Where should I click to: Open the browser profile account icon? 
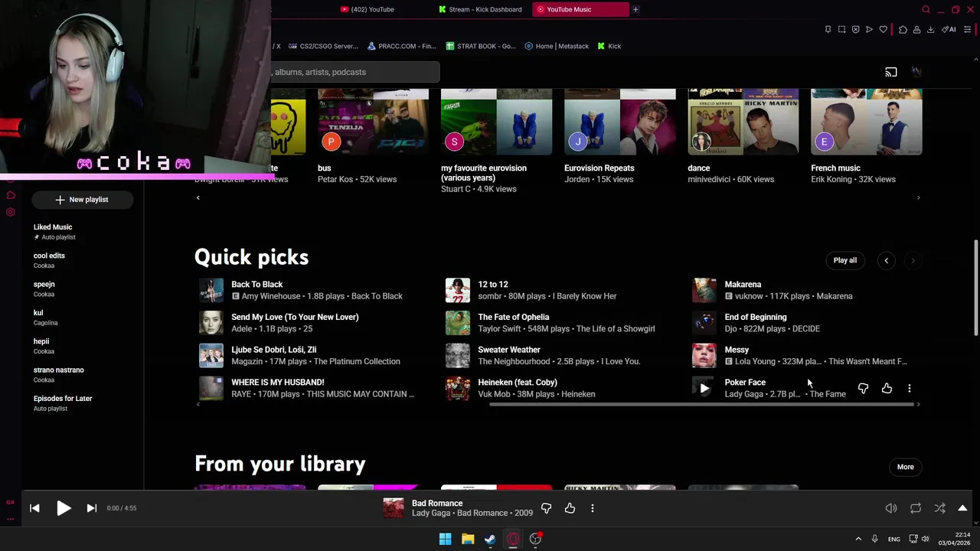(916, 30)
